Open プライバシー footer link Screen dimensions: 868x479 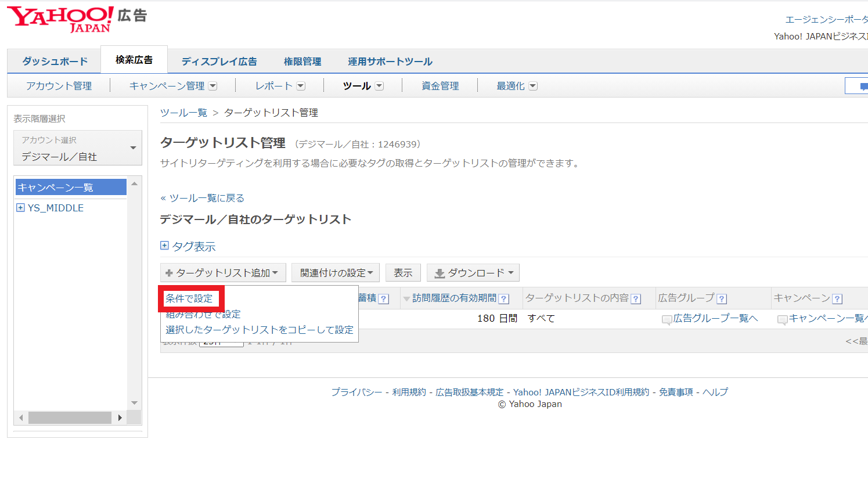356,392
